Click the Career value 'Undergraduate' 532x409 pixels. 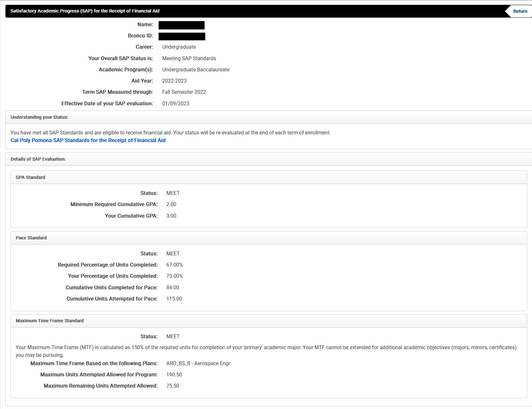pos(179,47)
